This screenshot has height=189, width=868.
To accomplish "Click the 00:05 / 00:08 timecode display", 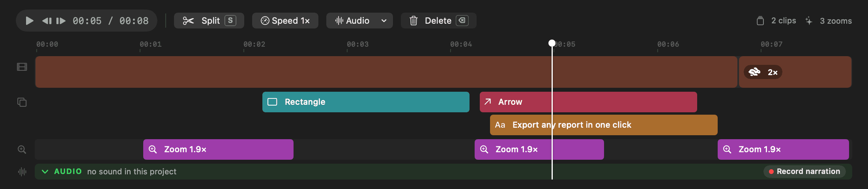I will point(110,21).
